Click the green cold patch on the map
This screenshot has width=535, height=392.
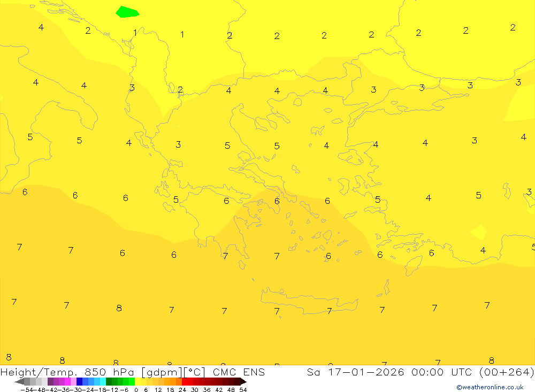(127, 12)
